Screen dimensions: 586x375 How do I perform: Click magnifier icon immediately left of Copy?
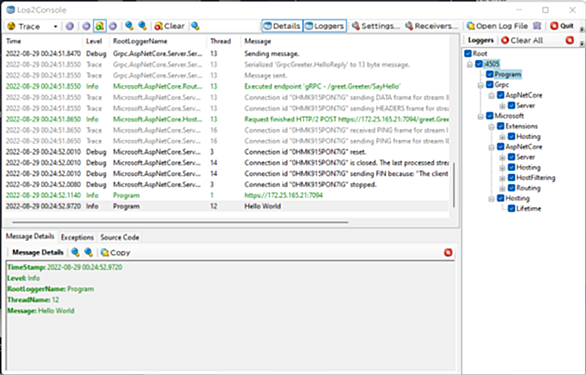tap(88, 252)
